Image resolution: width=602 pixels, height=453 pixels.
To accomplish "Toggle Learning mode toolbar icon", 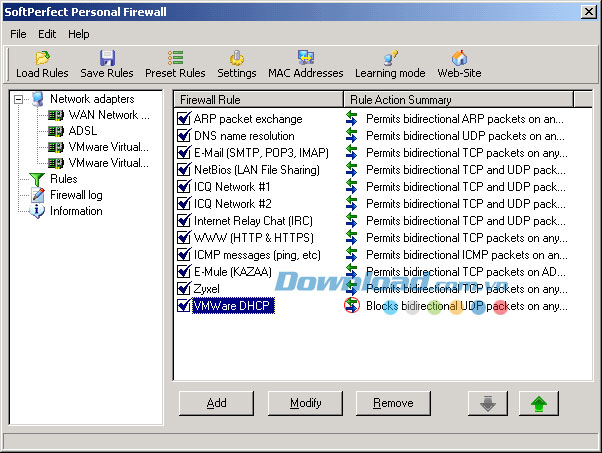I will tap(390, 58).
